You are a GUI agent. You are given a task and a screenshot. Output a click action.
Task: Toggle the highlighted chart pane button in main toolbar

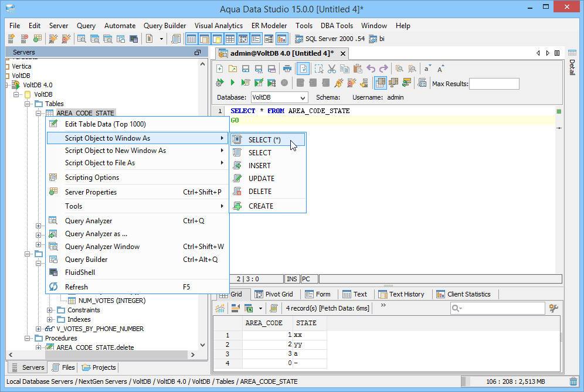(x=281, y=39)
